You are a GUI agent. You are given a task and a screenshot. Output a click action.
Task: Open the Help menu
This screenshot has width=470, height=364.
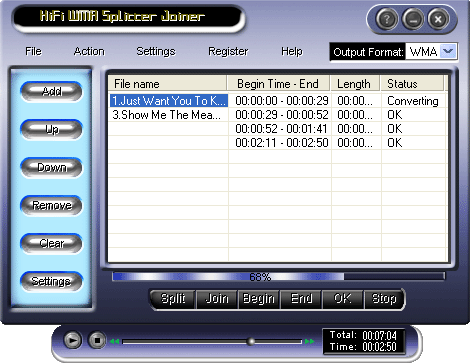pyautogui.click(x=292, y=51)
